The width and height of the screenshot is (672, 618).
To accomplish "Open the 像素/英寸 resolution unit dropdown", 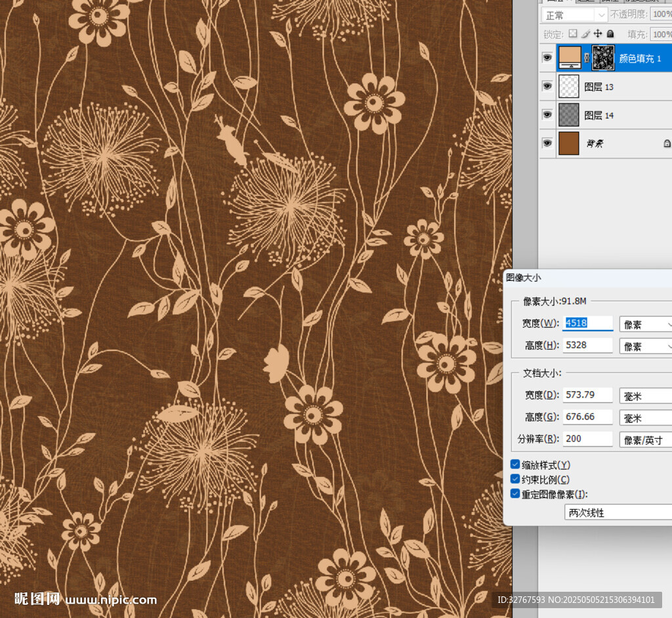I will point(646,440).
